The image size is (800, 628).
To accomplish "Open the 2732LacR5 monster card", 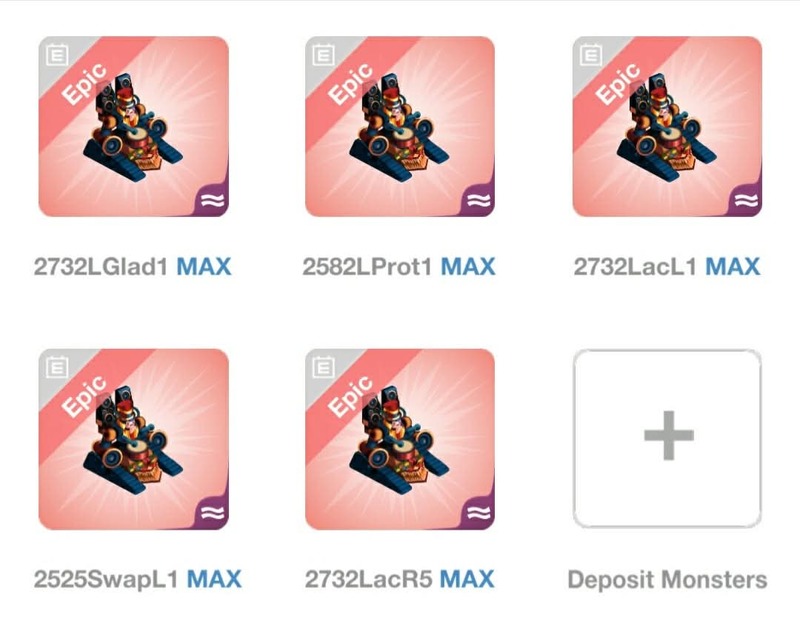I will pyautogui.click(x=400, y=439).
